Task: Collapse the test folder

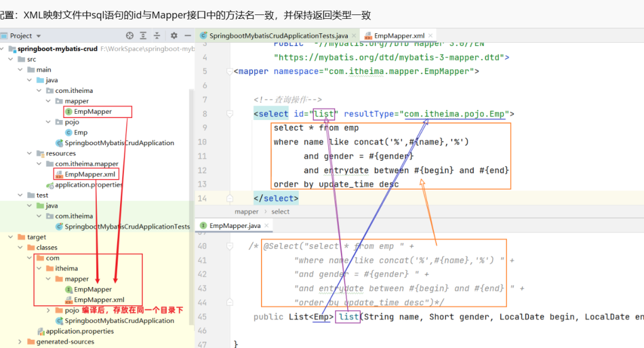Action: (20, 195)
